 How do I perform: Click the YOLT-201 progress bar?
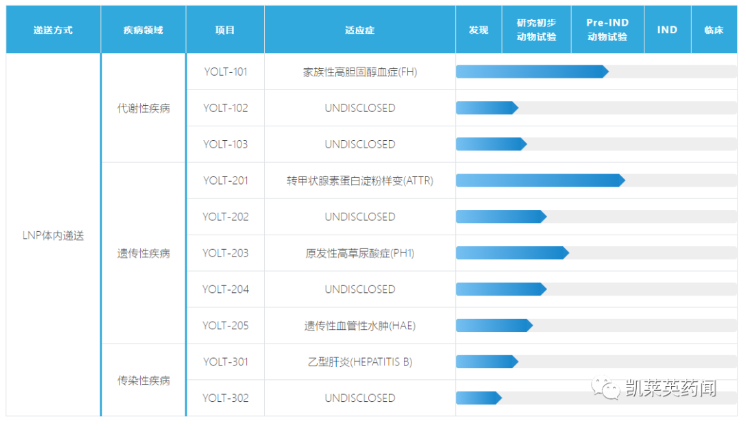pyautogui.click(x=540, y=181)
